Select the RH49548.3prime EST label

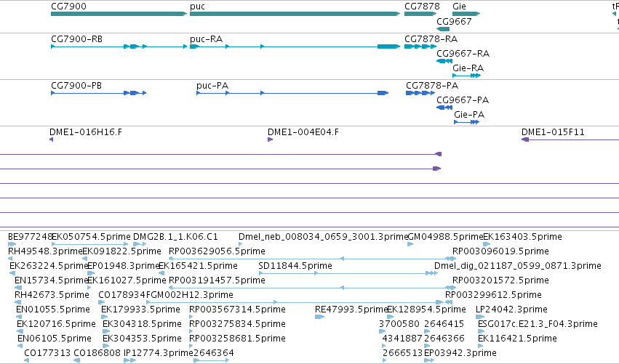[44, 251]
